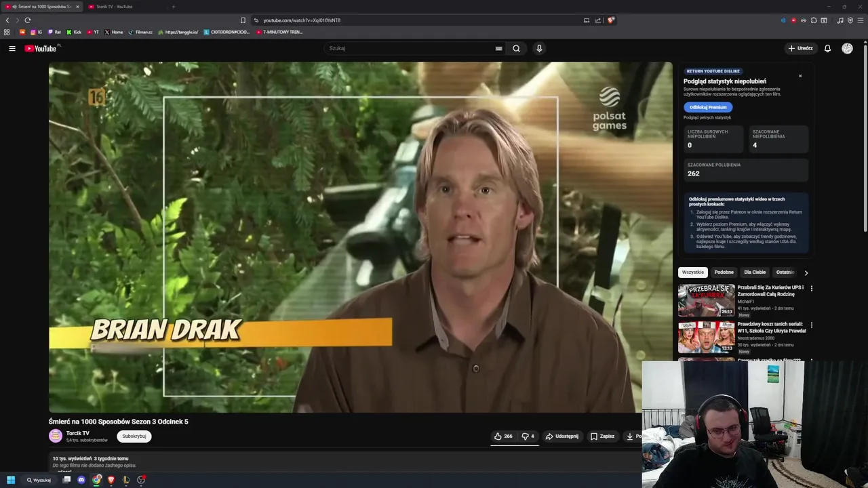This screenshot has width=868, height=488.
Task: Open the IG bookmark
Action: [x=36, y=32]
